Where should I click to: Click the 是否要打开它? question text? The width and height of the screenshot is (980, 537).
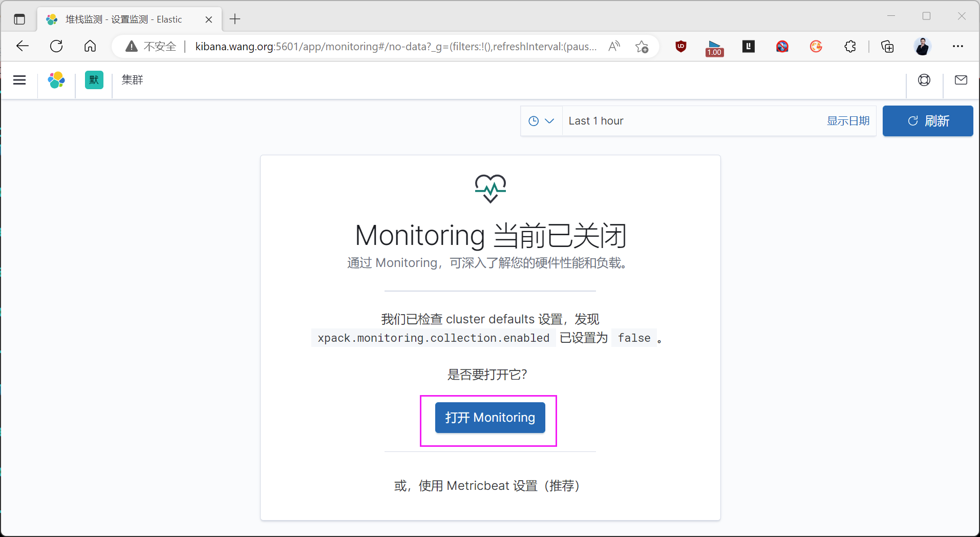[487, 375]
